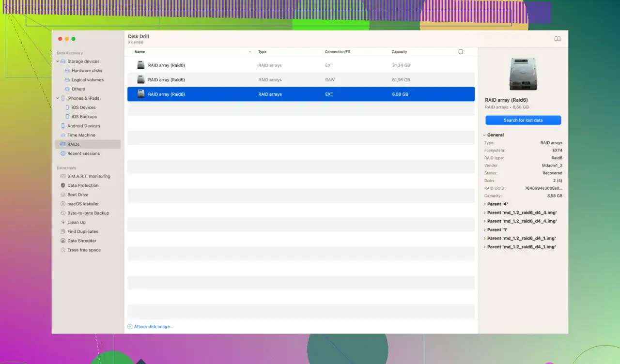This screenshot has height=364, width=620.
Task: Start the Byte-to-byte Backup tool
Action: click(88, 213)
